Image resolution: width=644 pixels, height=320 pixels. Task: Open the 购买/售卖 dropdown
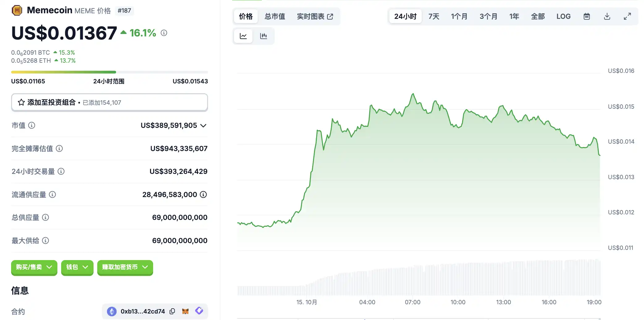pos(34,267)
